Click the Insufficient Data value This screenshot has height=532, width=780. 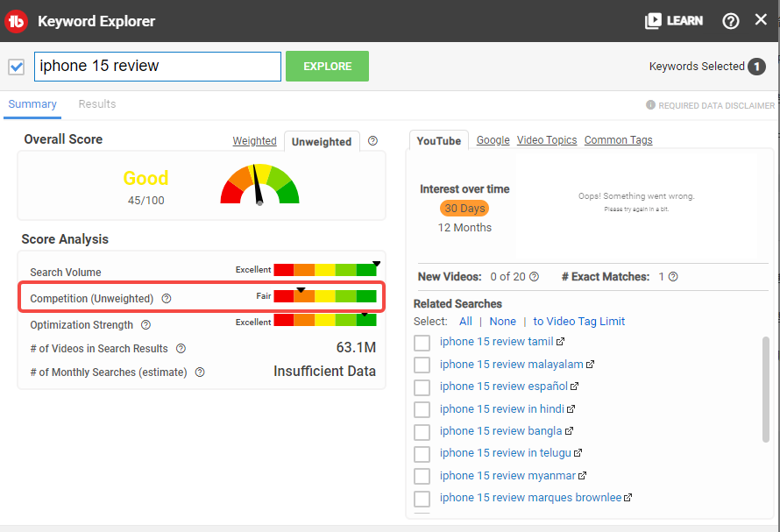325,372
